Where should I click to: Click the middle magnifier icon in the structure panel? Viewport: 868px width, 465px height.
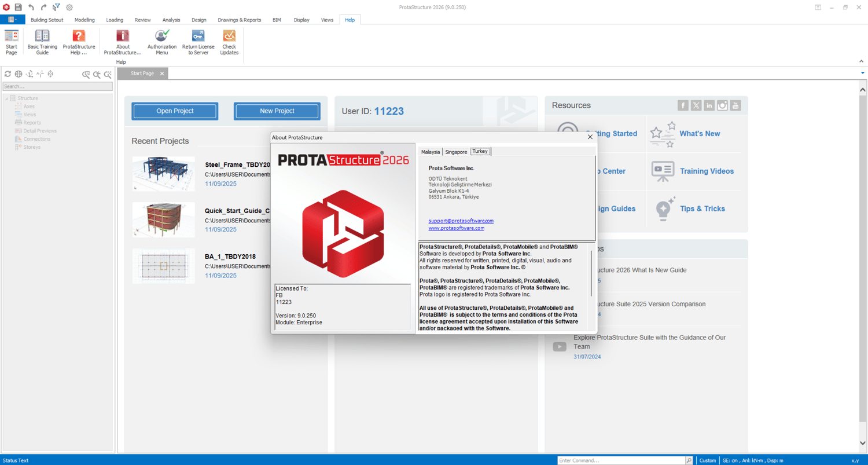[97, 74]
